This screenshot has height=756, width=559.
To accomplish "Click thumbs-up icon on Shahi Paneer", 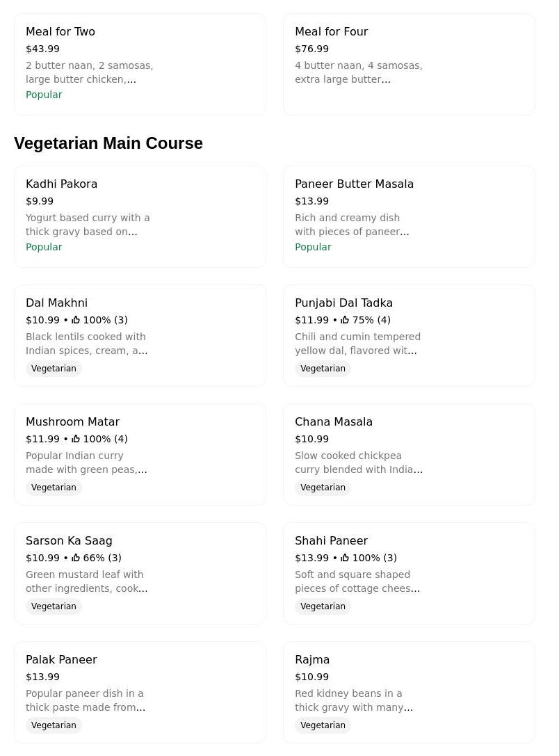I will tap(345, 558).
